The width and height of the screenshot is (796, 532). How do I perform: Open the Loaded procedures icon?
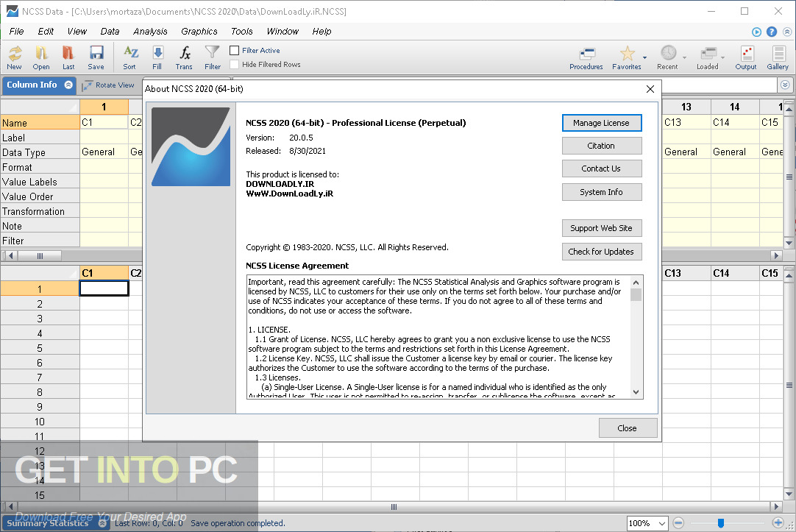[708, 58]
